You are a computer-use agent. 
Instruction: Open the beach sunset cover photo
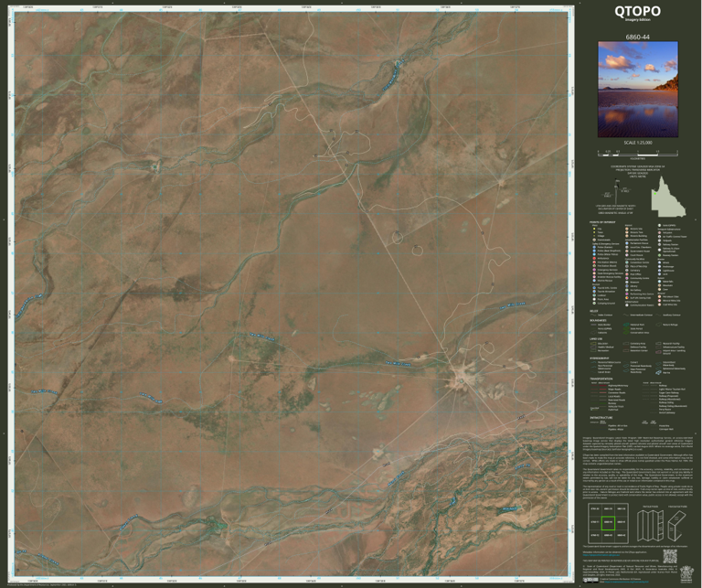[637, 90]
